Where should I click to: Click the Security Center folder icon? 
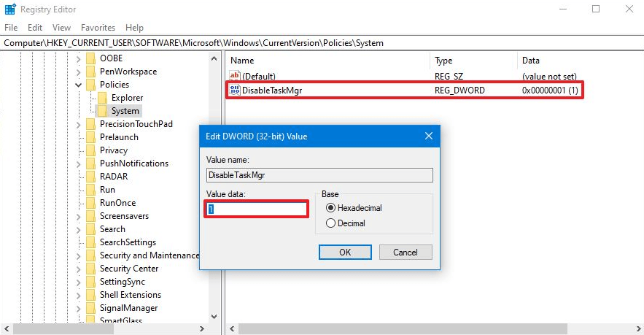90,269
